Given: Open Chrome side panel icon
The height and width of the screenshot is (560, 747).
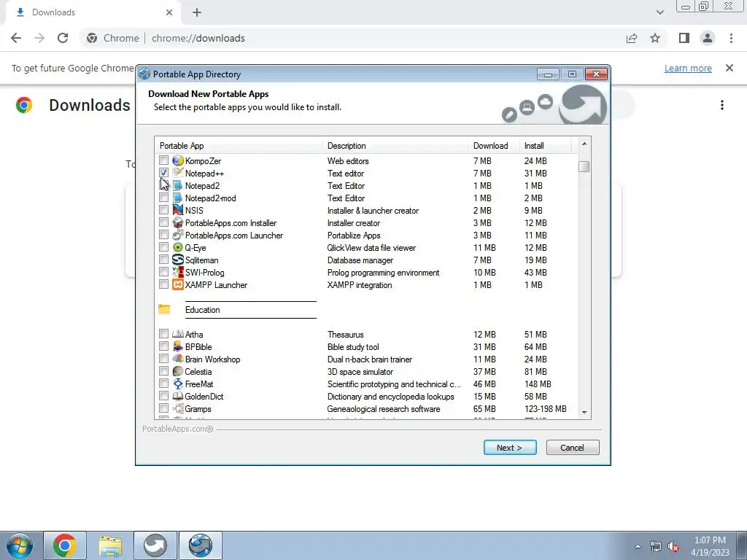Looking at the screenshot, I should pyautogui.click(x=684, y=38).
